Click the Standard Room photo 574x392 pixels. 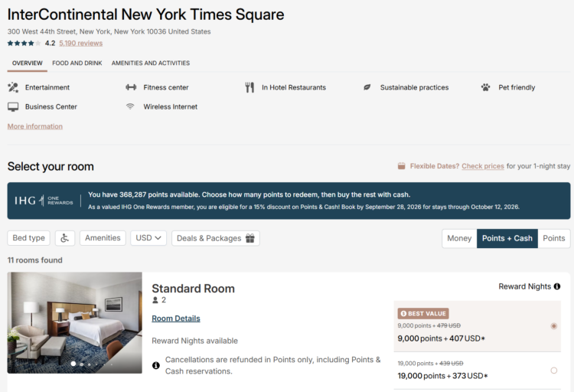coord(75,323)
